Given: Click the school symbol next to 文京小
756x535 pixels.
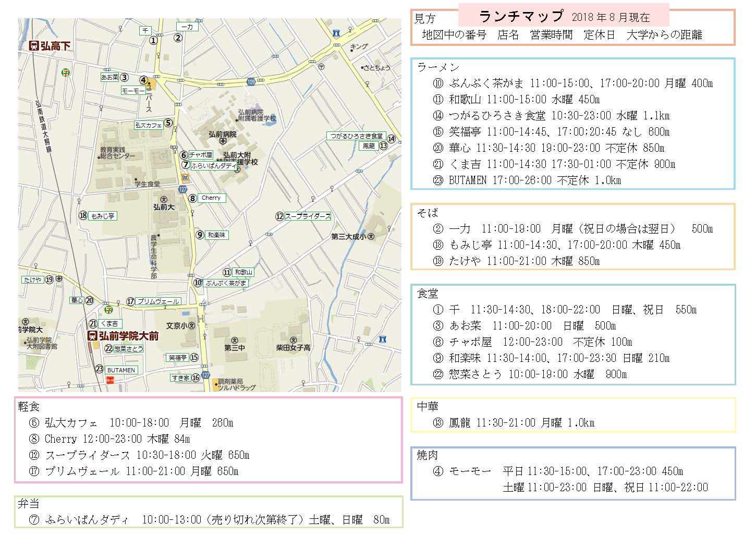Looking at the screenshot, I should [191, 325].
